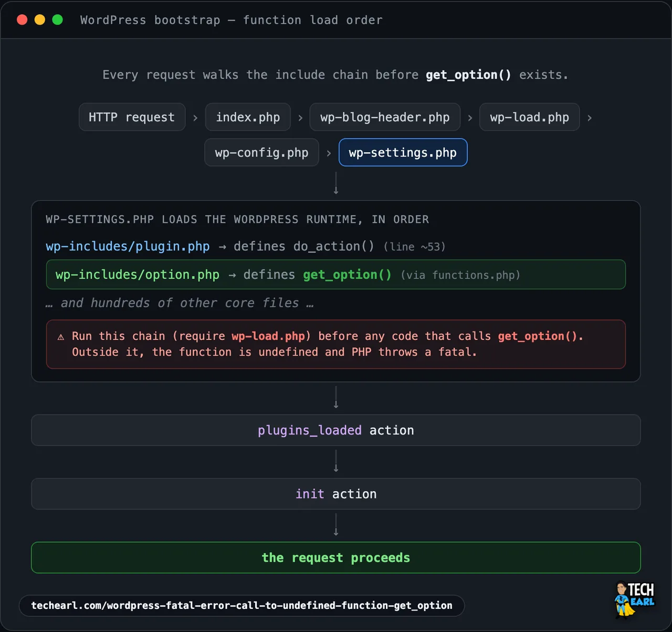Click the green maximize window dot

tap(58, 19)
